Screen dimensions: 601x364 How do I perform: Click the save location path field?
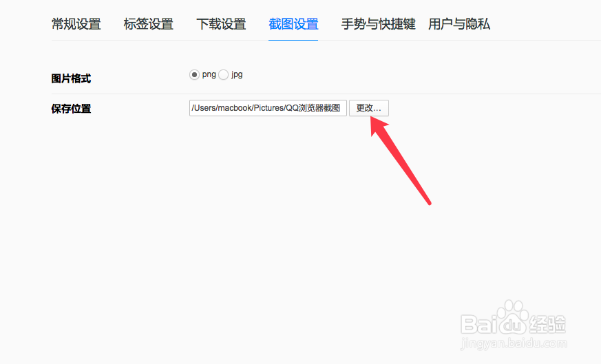click(268, 108)
